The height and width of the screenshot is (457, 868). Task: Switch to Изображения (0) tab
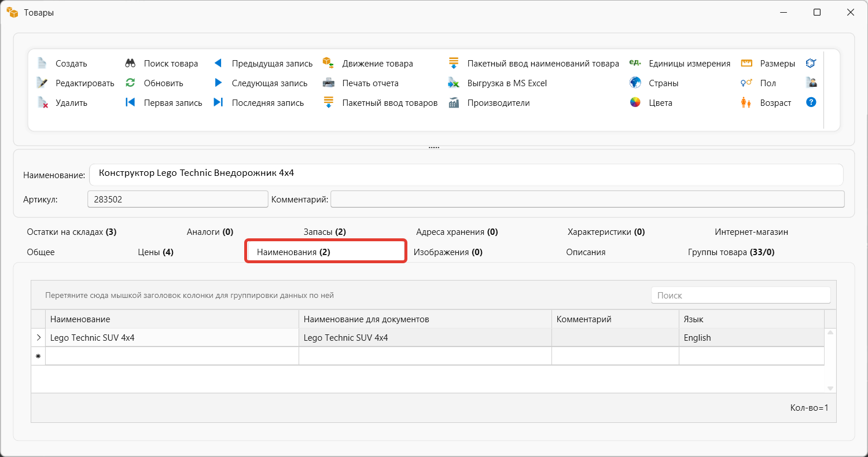tap(448, 252)
